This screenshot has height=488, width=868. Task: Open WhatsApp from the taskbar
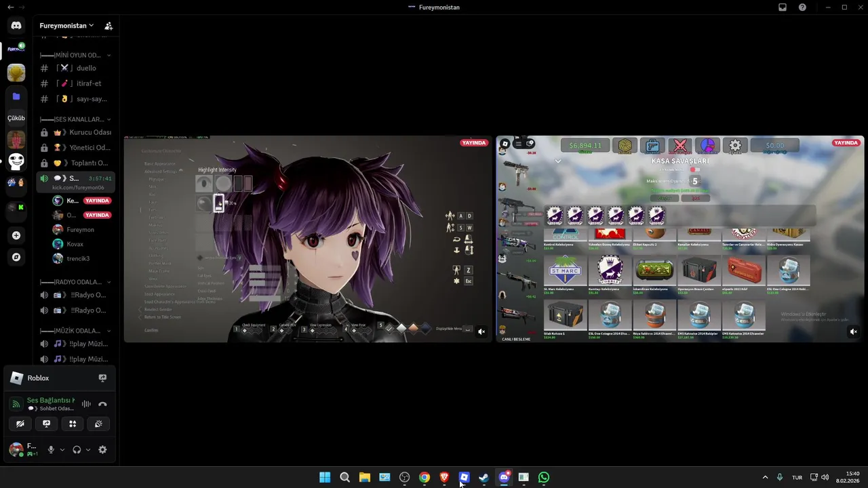click(543, 477)
